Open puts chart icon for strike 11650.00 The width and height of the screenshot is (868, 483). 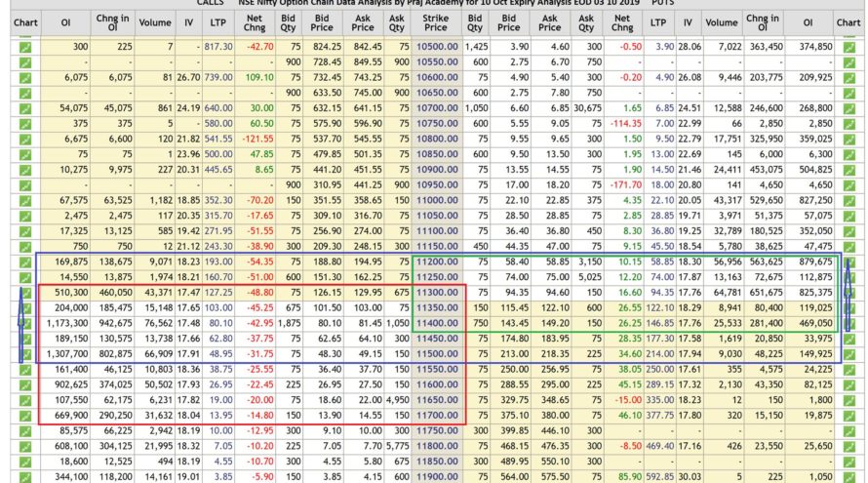848,400
